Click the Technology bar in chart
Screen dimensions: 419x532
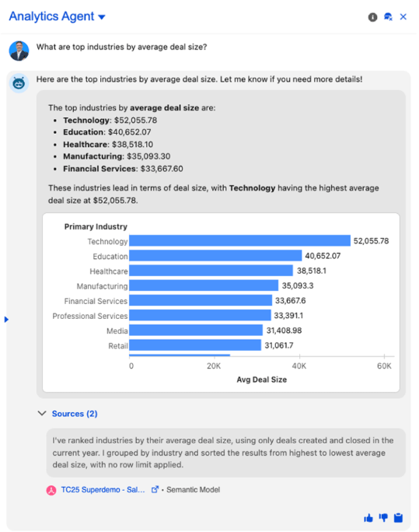pos(239,240)
